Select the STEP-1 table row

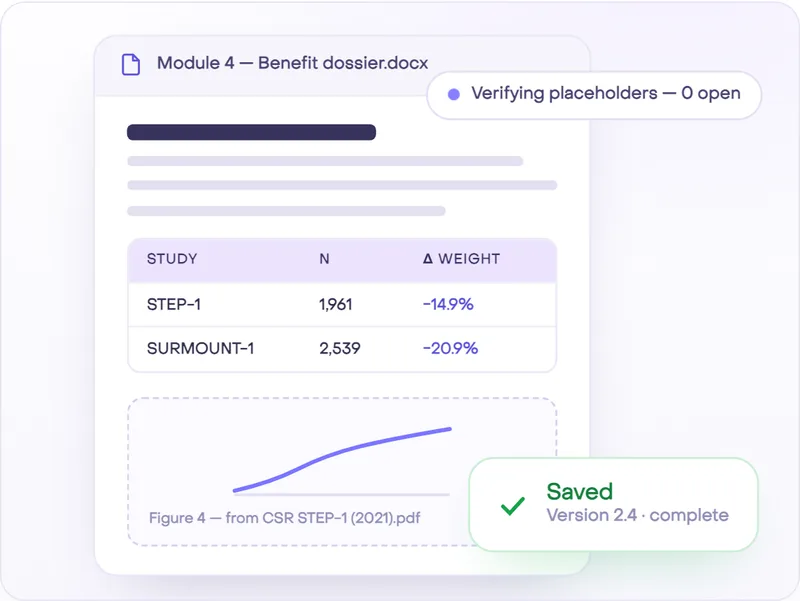(x=342, y=305)
